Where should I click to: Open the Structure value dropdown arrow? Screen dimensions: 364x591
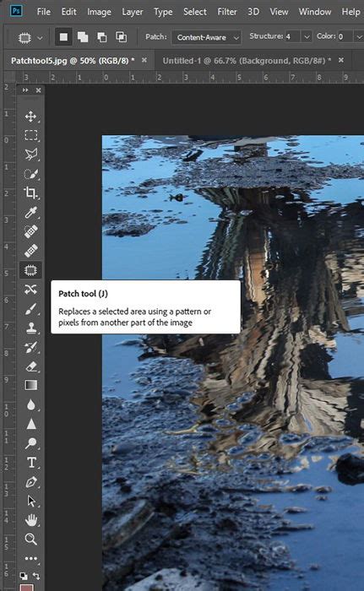[307, 37]
